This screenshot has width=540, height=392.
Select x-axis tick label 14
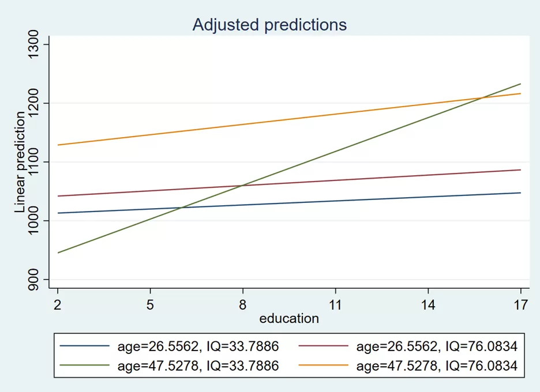coord(428,304)
